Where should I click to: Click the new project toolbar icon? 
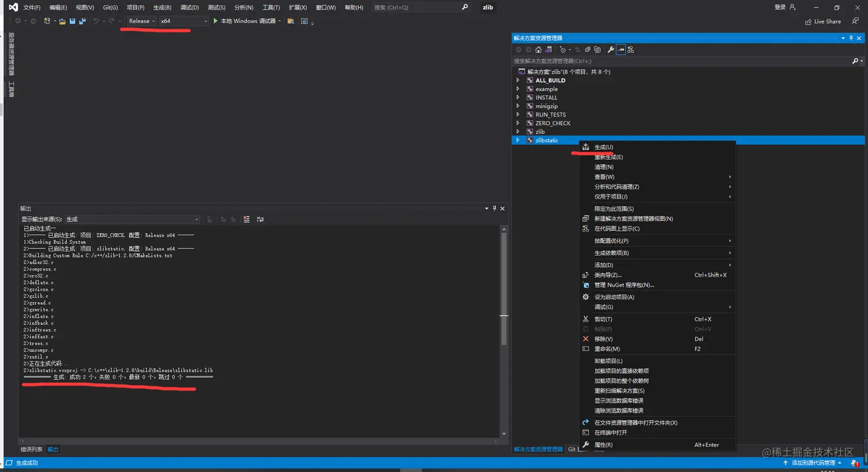coord(47,21)
